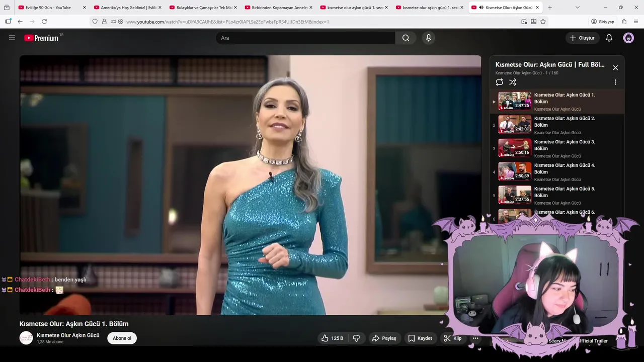Go back in browser history
This screenshot has height=362, width=644.
coord(20,22)
